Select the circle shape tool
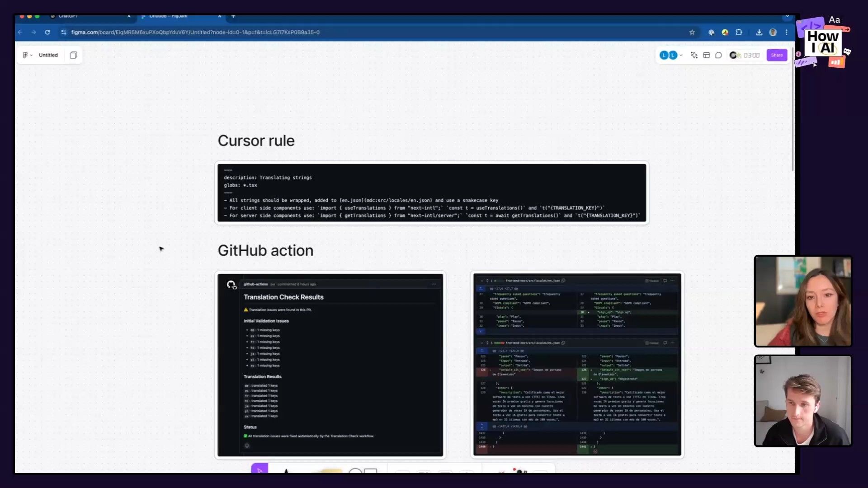 click(x=355, y=470)
